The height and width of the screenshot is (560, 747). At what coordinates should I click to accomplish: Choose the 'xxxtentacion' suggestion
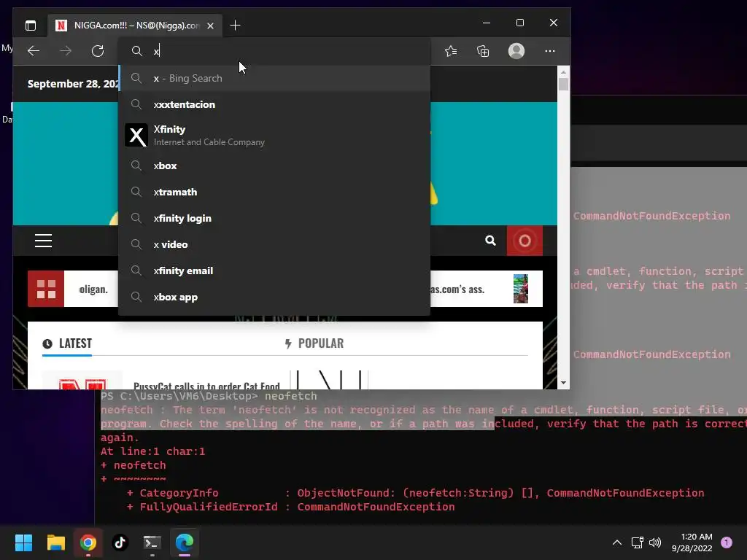click(x=274, y=104)
